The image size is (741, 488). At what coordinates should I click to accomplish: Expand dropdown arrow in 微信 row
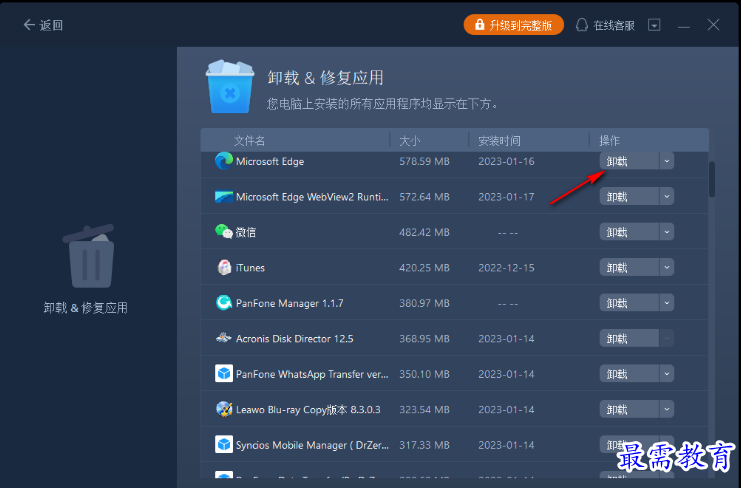coord(667,232)
